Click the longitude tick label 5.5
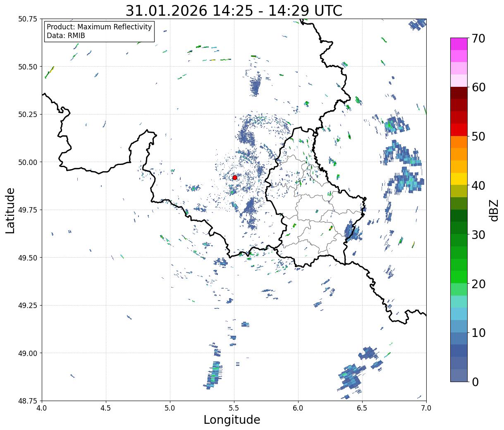Viewport: 504px width, 430px height. (x=234, y=408)
